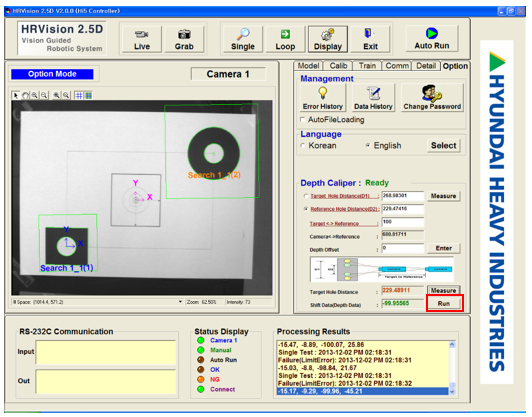Open Data History

(x=373, y=98)
